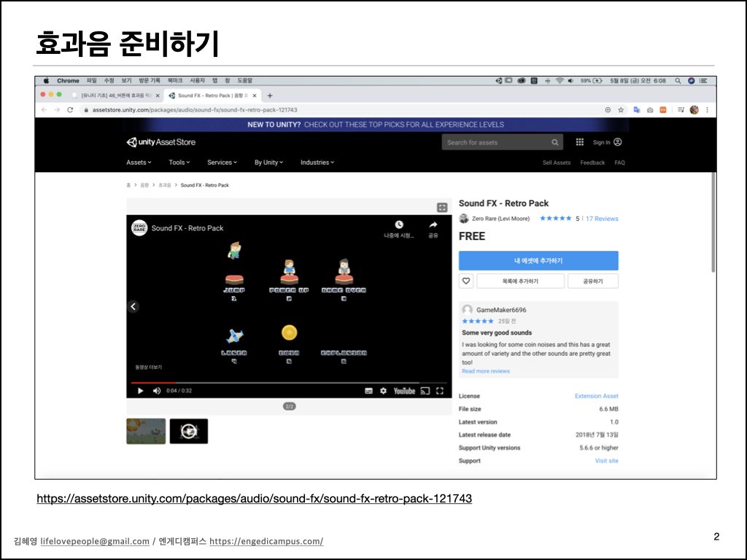This screenshot has width=747, height=560.
Task: Click the macOS Spotlight search icon
Action: click(678, 81)
